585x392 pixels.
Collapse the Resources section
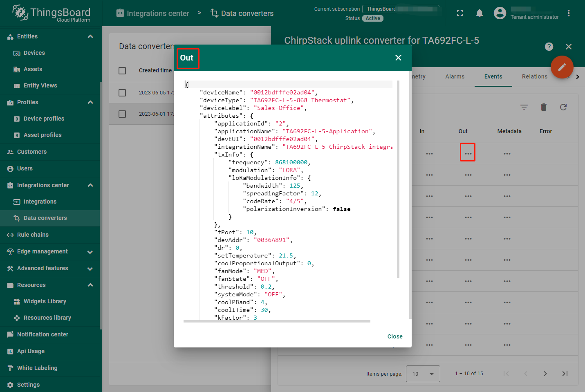pyautogui.click(x=90, y=285)
